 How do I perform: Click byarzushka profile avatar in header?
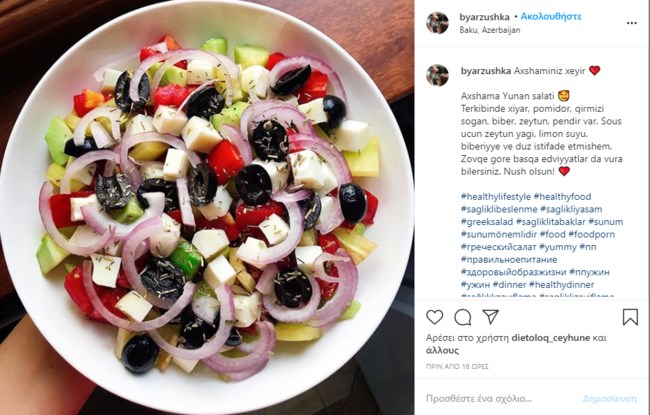pos(437,23)
